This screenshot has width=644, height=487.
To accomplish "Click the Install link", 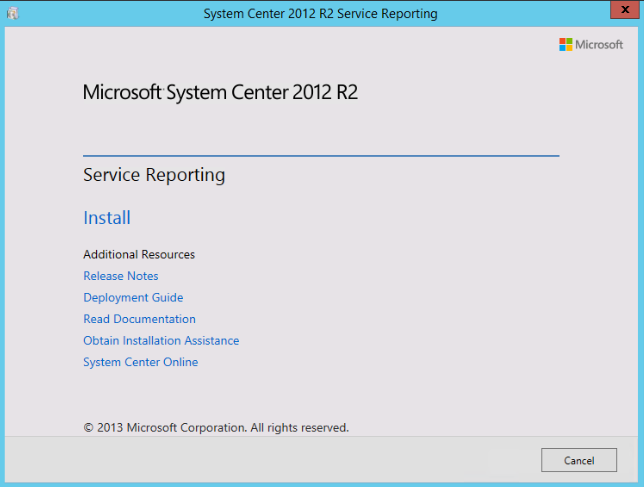I will pyautogui.click(x=107, y=218).
